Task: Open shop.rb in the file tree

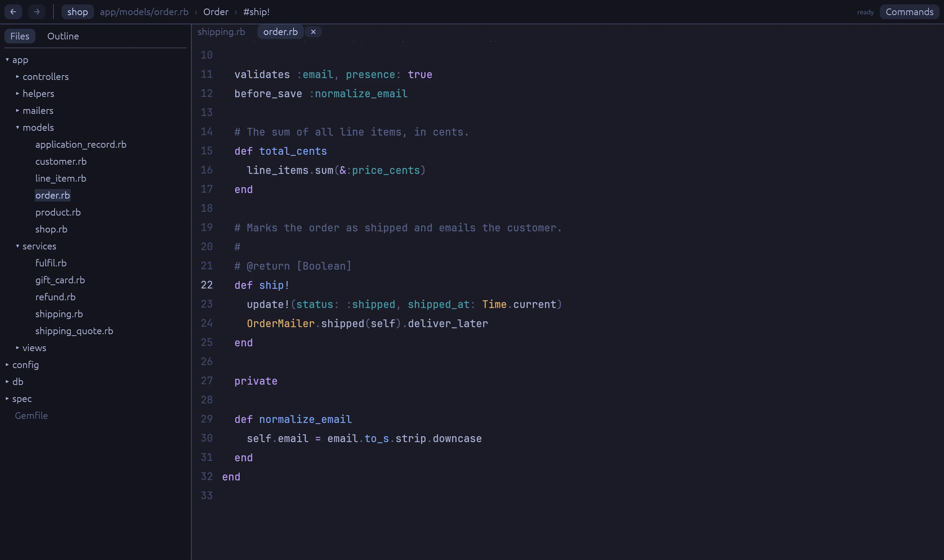Action: point(51,229)
